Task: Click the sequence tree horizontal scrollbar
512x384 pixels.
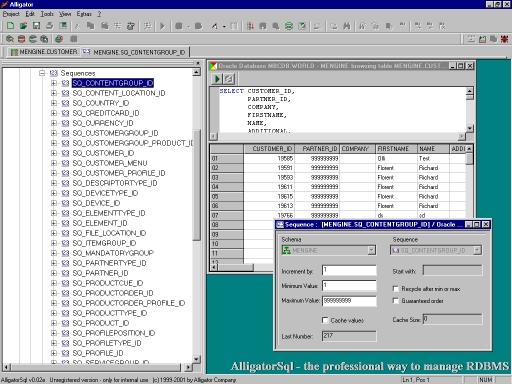Action: coord(97,367)
